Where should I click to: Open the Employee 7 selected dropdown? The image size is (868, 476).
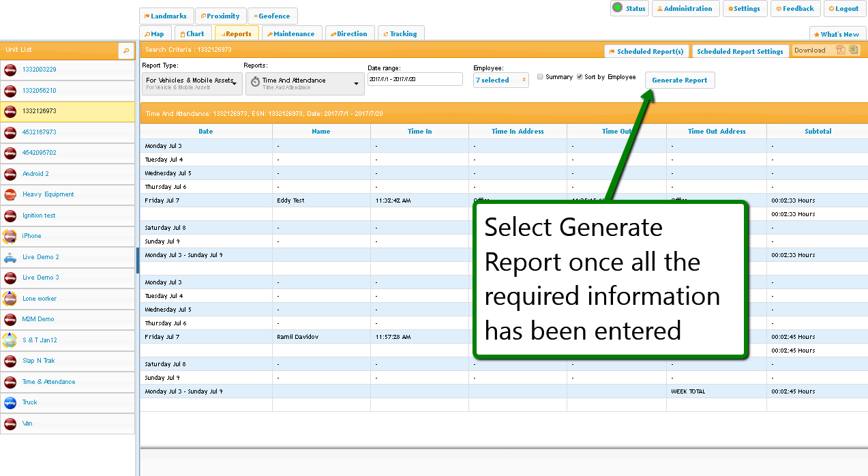point(501,80)
